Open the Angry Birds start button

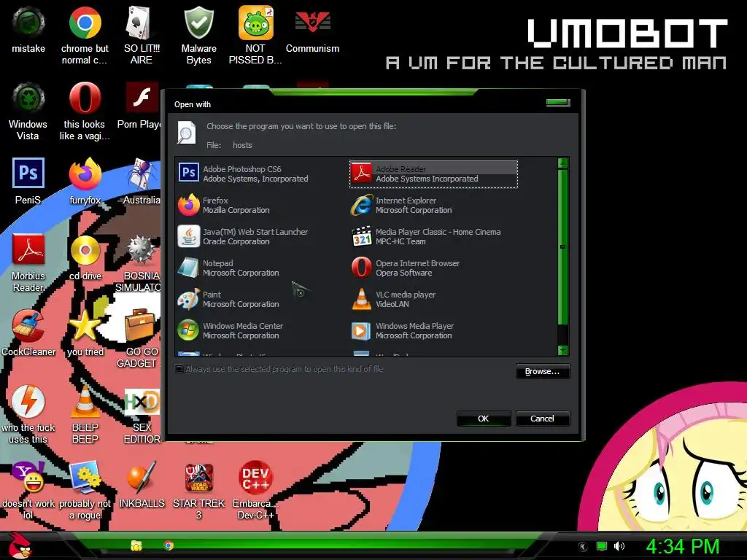20,545
